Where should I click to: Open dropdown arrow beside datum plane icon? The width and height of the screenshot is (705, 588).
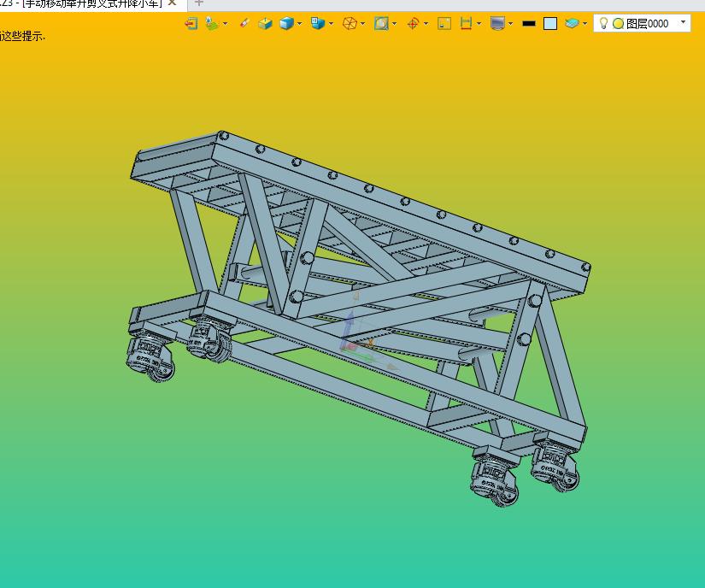point(225,24)
